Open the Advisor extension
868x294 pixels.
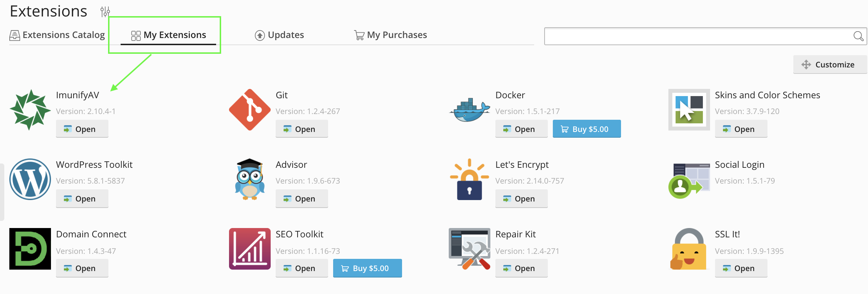[x=302, y=198]
